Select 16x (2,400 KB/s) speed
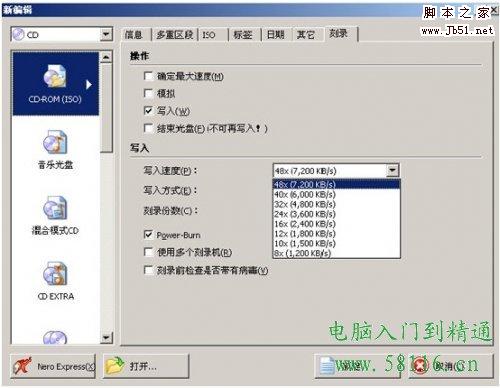Image resolution: width=500 pixels, height=388 pixels. (x=336, y=224)
